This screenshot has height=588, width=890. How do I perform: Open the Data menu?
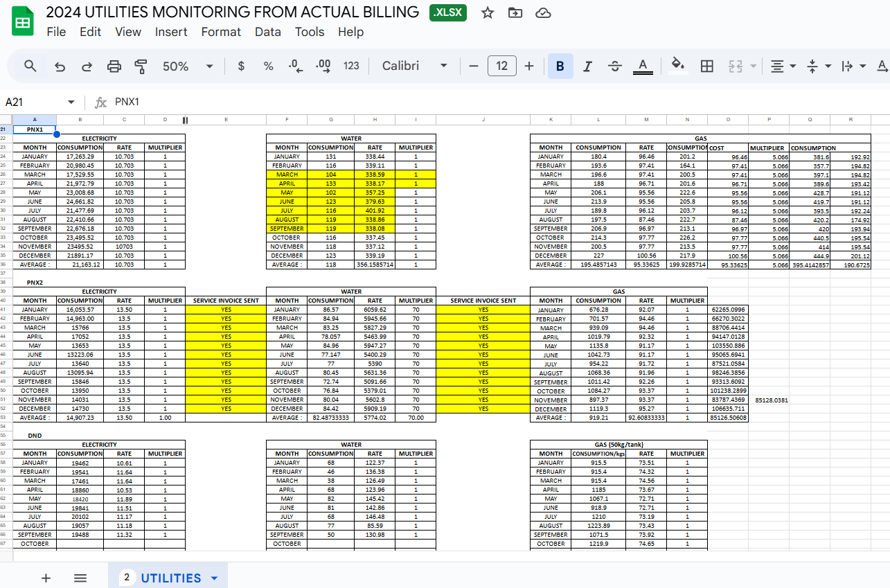(x=268, y=32)
